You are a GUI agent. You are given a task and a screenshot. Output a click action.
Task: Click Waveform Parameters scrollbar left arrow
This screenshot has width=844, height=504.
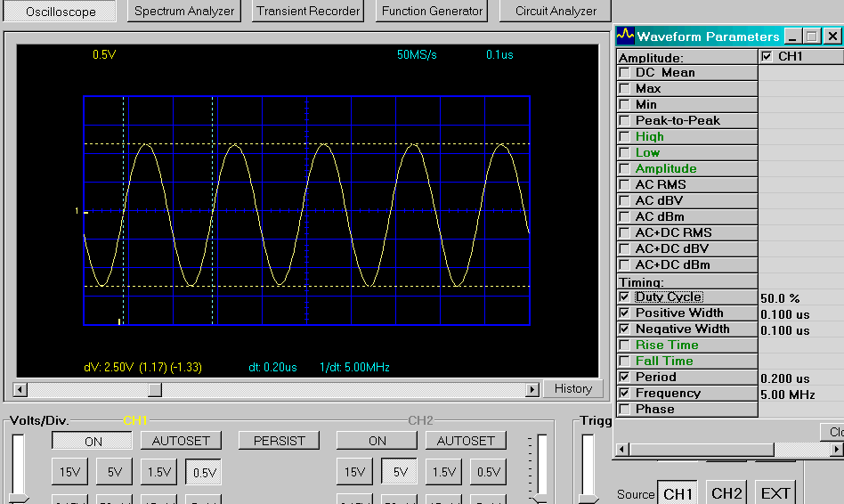pos(622,449)
